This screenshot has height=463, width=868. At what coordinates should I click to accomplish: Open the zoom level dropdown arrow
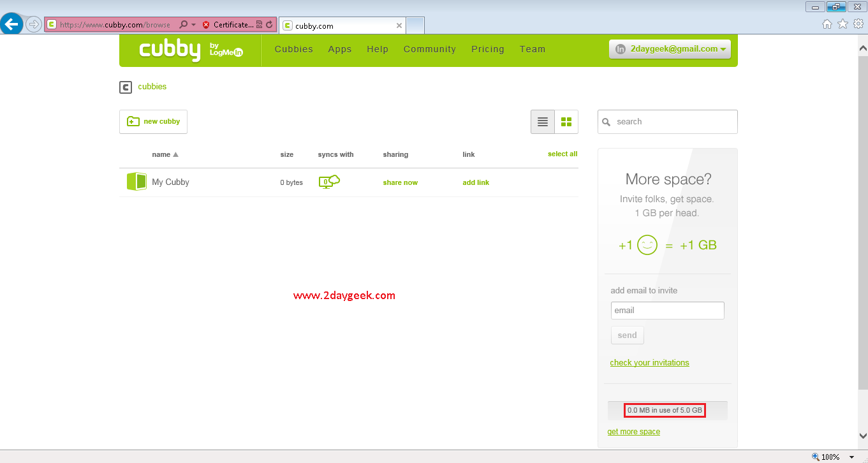coord(851,457)
